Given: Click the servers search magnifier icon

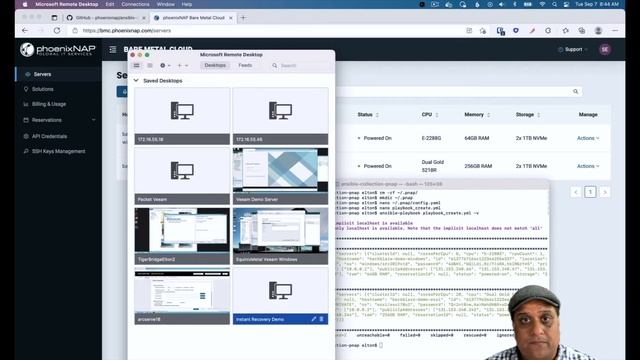Looking at the screenshot, I should (x=575, y=91).
